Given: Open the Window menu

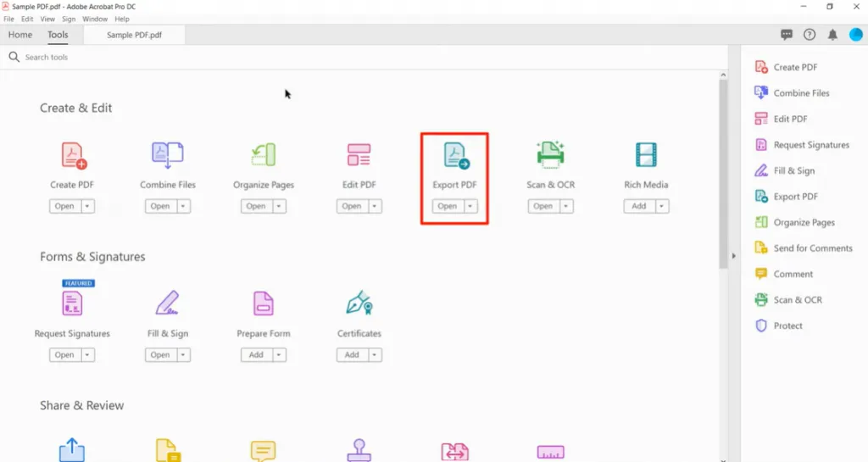Looking at the screenshot, I should pyautogui.click(x=95, y=19).
